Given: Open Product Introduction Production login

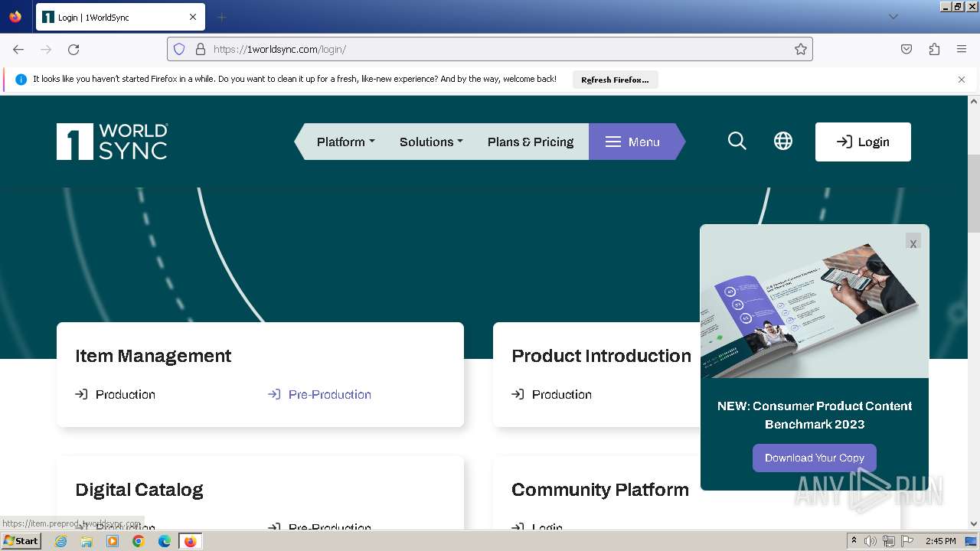Looking at the screenshot, I should click(x=551, y=394).
